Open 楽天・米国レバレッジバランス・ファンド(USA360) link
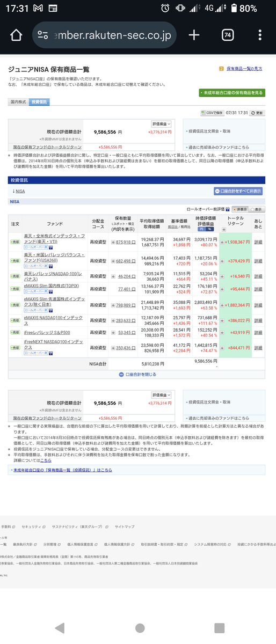276x644 pixels. point(54,258)
